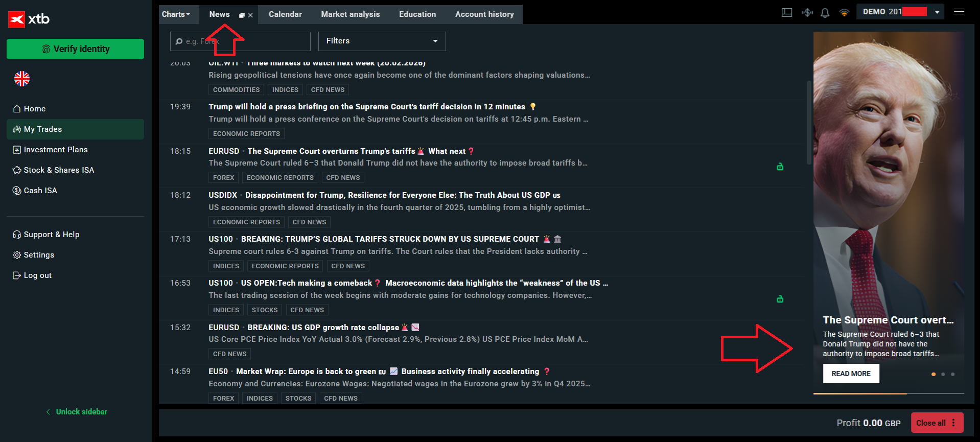Viewport: 980px width, 442px height.
Task: Select the second carousel dot
Action: click(943, 374)
